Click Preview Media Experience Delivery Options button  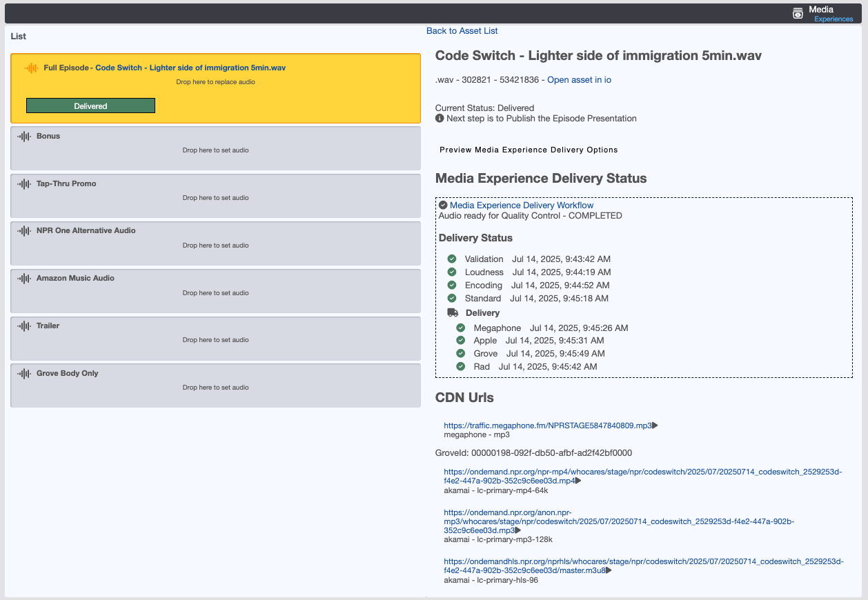coord(529,150)
